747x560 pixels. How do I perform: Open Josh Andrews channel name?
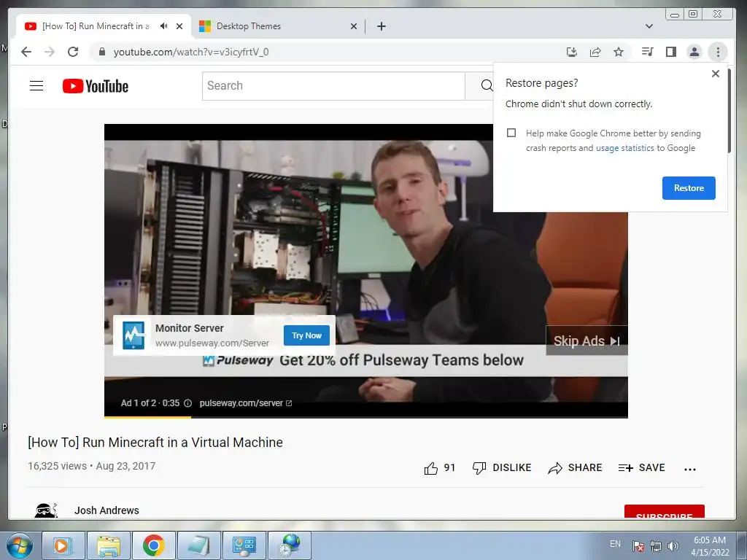click(x=107, y=510)
